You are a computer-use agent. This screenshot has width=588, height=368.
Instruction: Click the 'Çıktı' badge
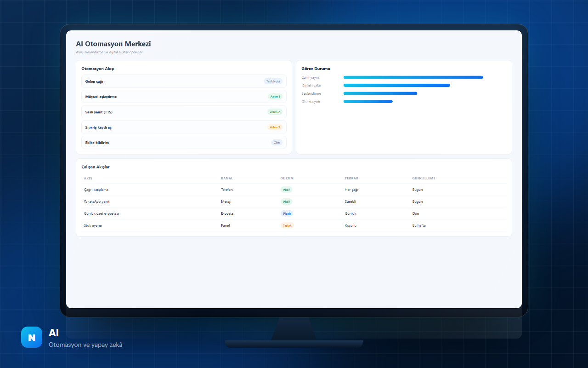click(x=277, y=143)
